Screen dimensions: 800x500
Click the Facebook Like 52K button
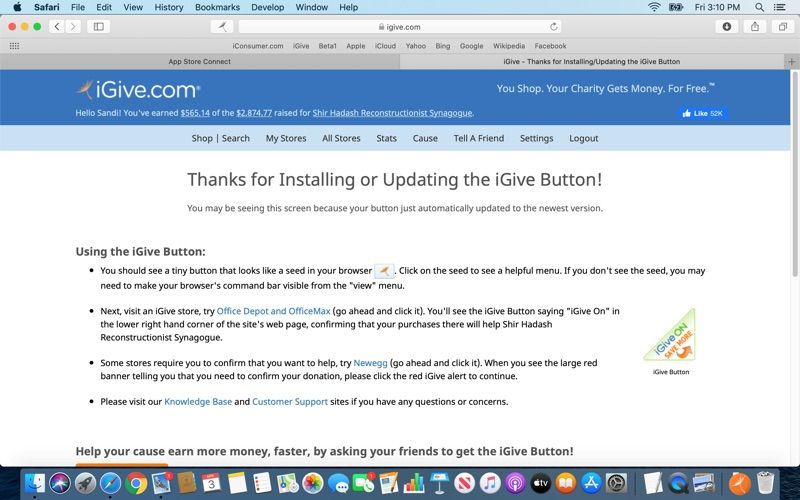click(x=703, y=113)
